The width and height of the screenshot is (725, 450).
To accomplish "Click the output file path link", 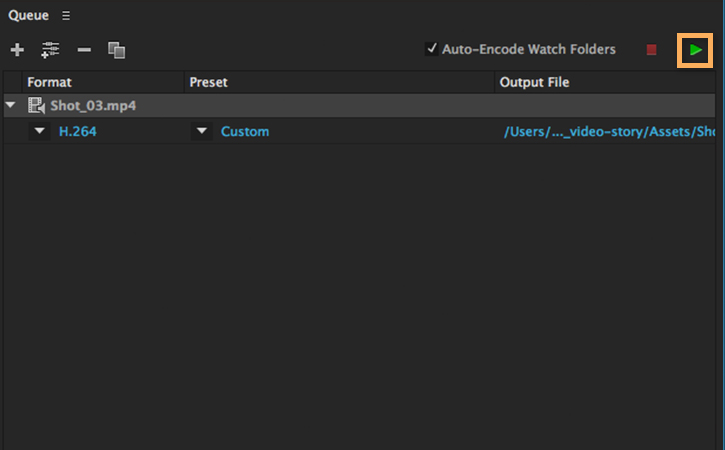I will pyautogui.click(x=610, y=131).
